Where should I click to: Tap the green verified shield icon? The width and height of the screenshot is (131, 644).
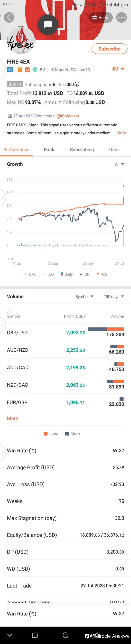point(35,70)
